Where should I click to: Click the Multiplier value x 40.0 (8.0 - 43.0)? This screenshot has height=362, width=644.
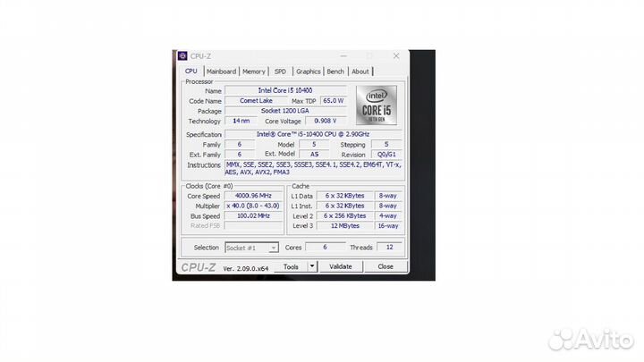click(253, 206)
